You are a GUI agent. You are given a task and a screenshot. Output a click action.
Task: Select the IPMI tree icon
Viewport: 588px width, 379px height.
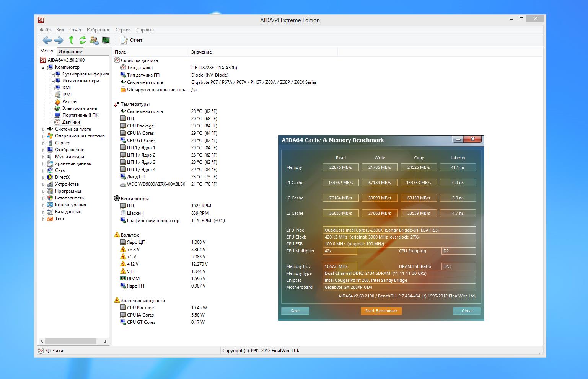point(57,95)
